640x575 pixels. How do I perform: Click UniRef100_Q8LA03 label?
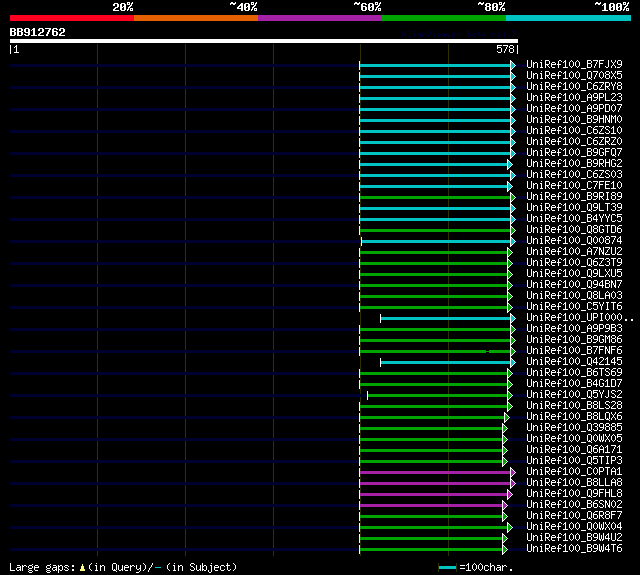574,296
